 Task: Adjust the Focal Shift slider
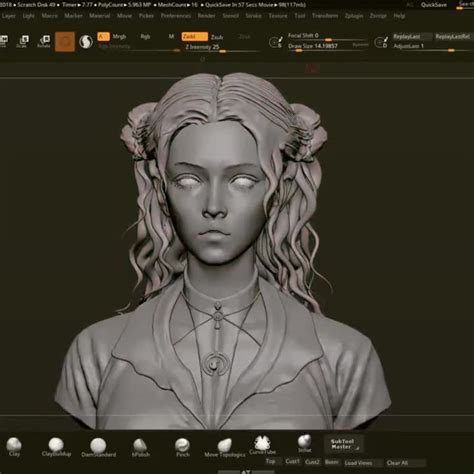click(x=328, y=36)
